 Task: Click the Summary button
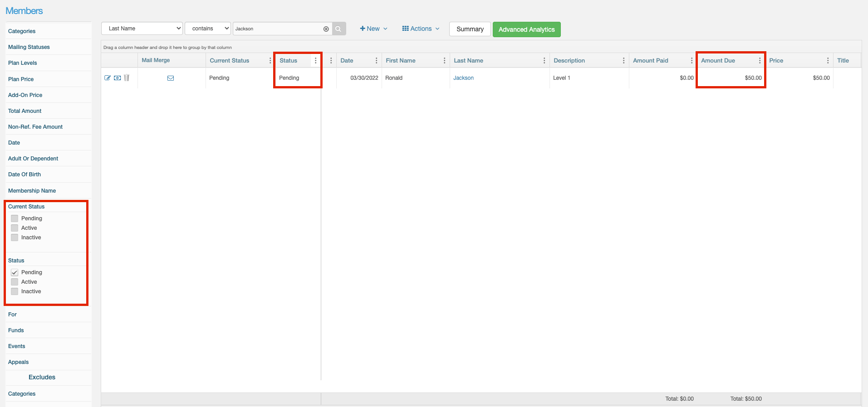coord(470,29)
